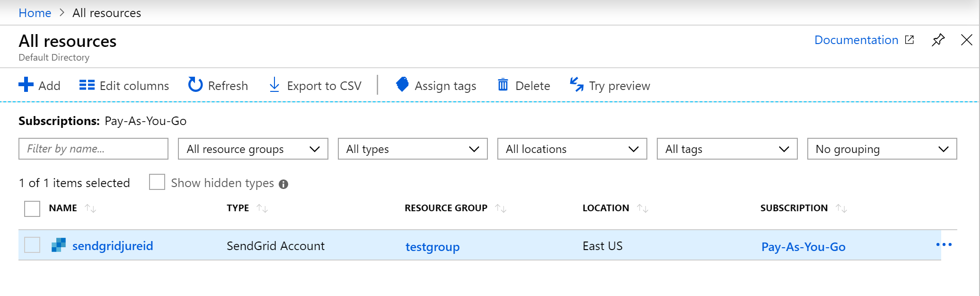Image resolution: width=980 pixels, height=296 pixels.
Task: Click the SendGrid Account type cell
Action: [275, 246]
